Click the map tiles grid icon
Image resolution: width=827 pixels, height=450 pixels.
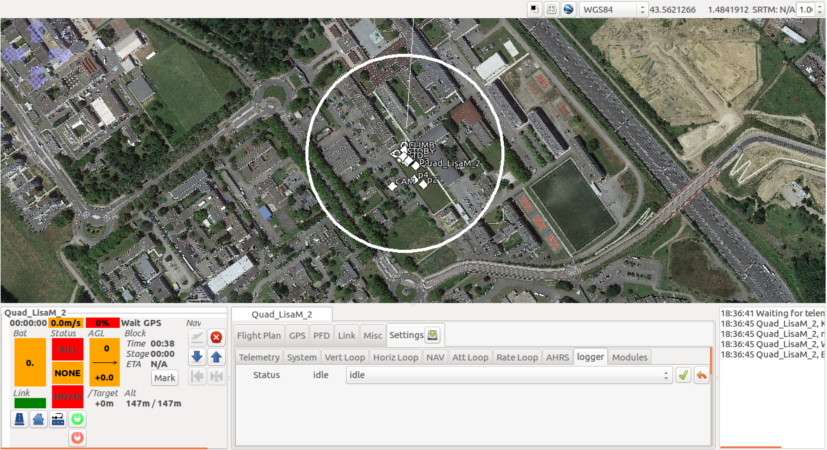point(551,9)
